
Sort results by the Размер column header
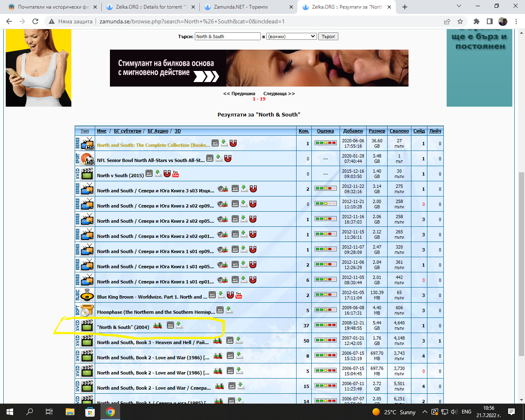(x=377, y=131)
